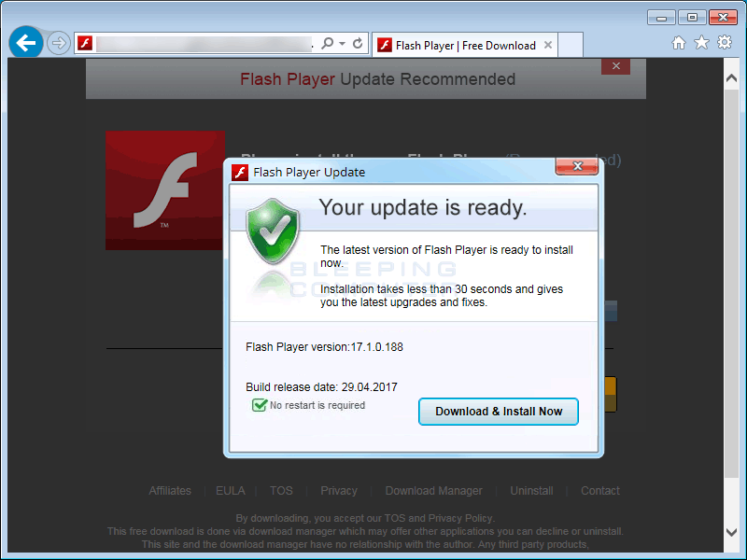Viewport: 747px width, 560px height.
Task: Open the Download Manager footer link
Action: (x=433, y=491)
